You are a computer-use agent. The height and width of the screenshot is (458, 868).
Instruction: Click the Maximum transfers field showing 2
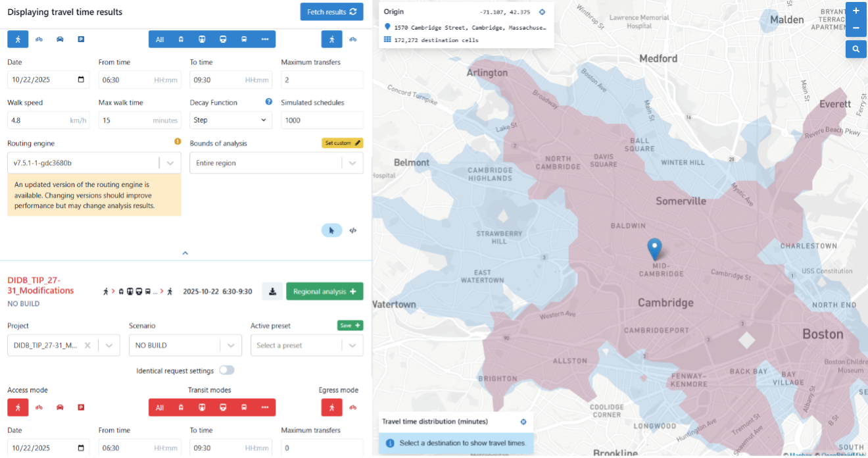pyautogui.click(x=322, y=80)
